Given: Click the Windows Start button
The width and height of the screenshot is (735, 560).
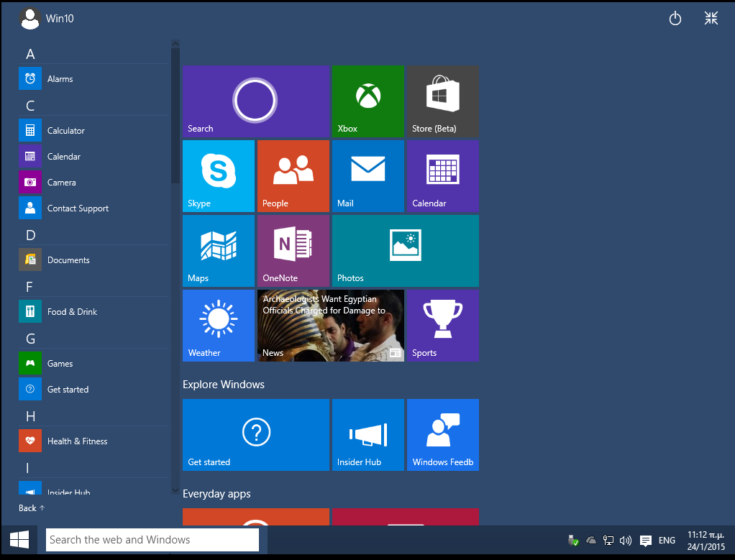Looking at the screenshot, I should pos(19,540).
